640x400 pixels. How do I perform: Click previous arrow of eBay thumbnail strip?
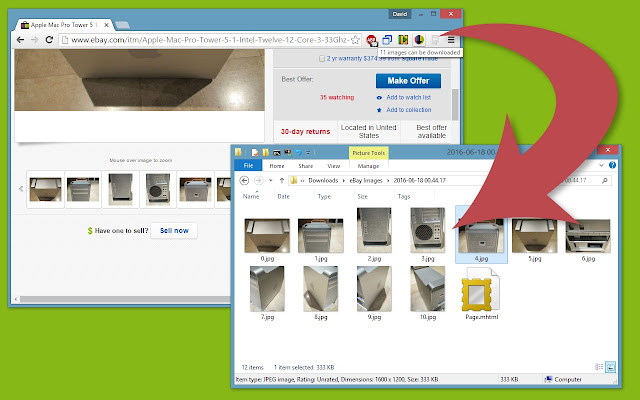click(x=21, y=189)
